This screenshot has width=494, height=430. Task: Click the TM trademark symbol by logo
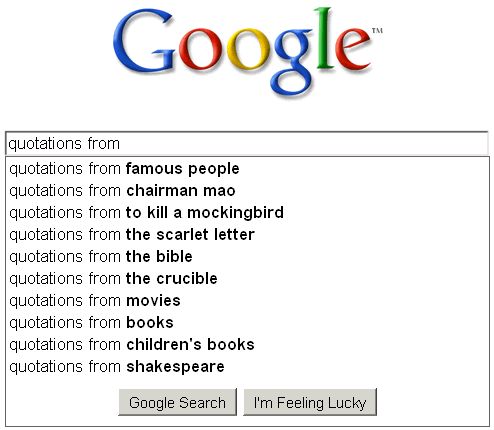(377, 31)
